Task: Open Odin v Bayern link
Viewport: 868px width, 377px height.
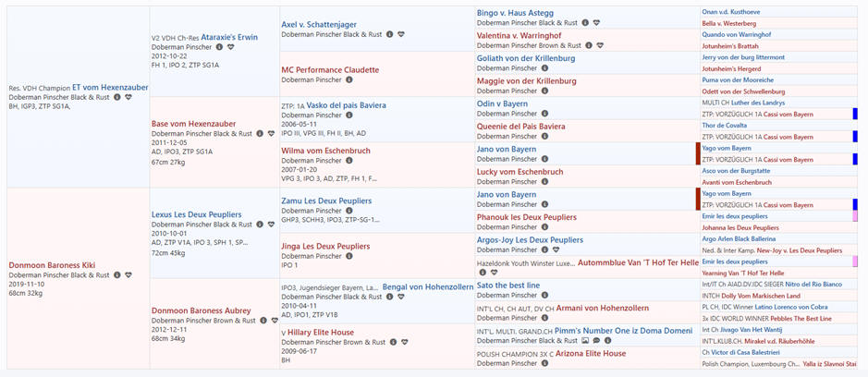Action: pos(502,103)
